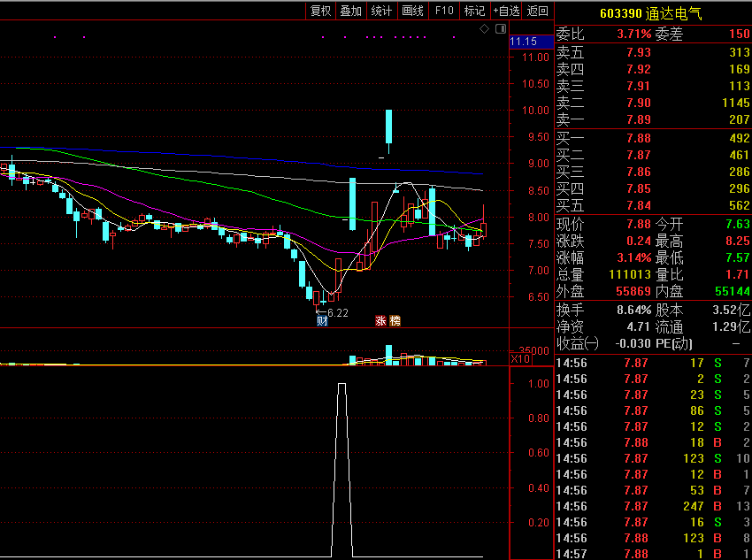Click the 卖二 ask row at 7.90
This screenshot has width=752, height=560.
coord(653,103)
